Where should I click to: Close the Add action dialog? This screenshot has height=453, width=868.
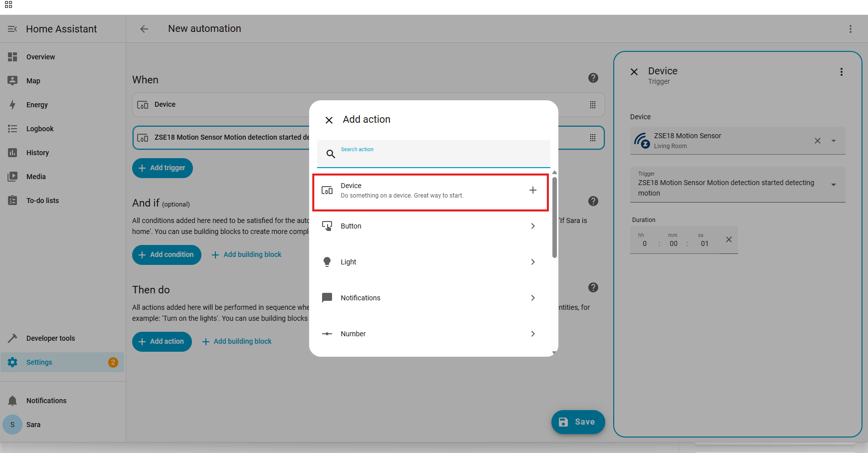[x=329, y=120]
